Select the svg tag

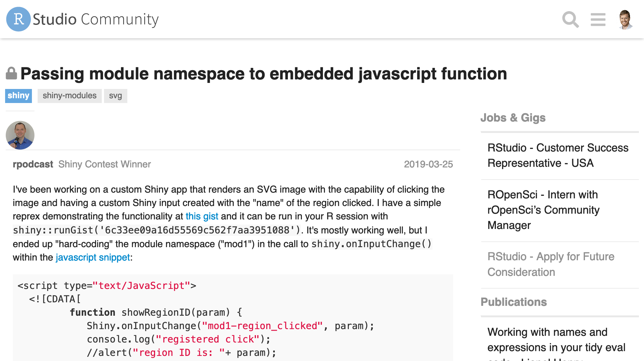pos(116,96)
